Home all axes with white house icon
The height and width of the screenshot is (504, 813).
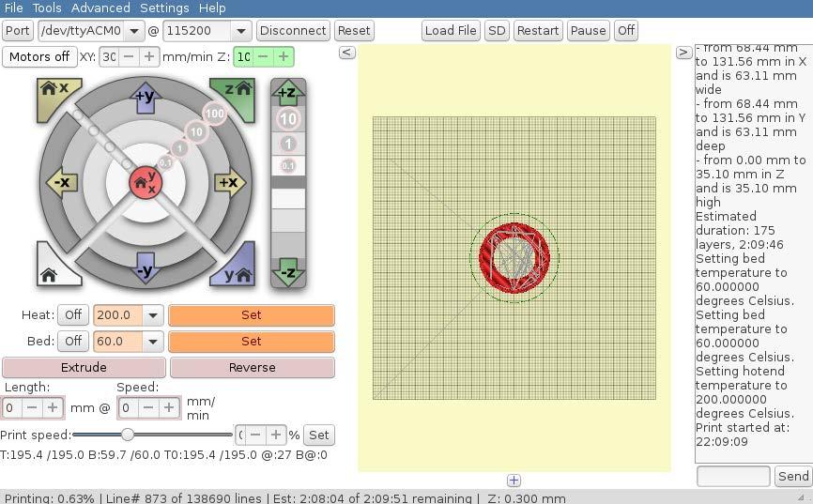pyautogui.click(x=56, y=267)
